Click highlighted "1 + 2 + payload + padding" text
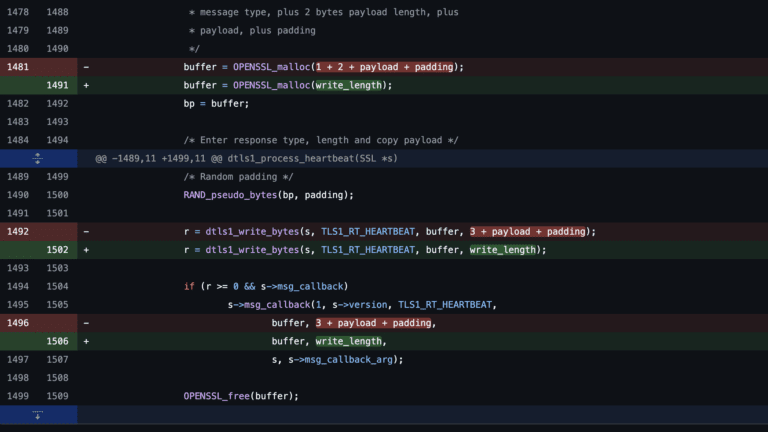 [385, 67]
